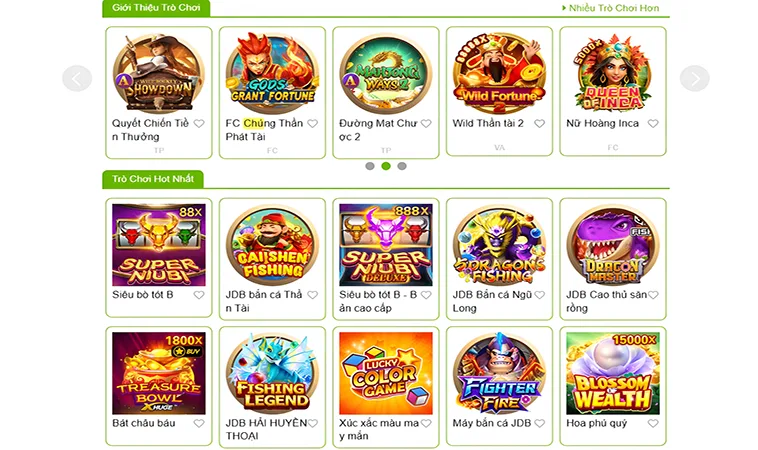
Task: Select the third carousel page dot
Action: (402, 166)
